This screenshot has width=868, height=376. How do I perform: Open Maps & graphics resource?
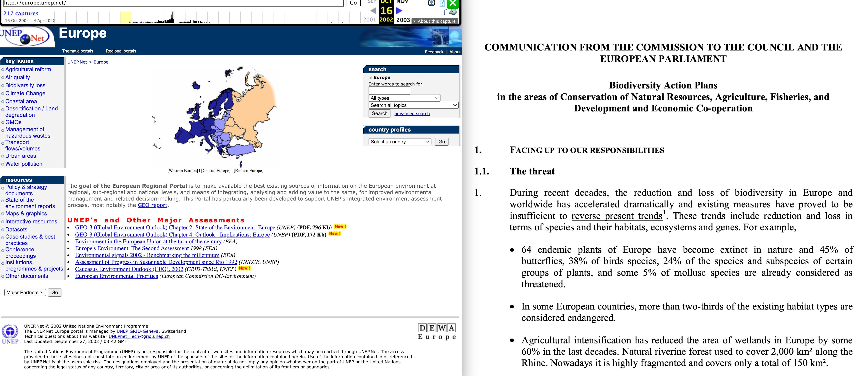[x=26, y=214]
